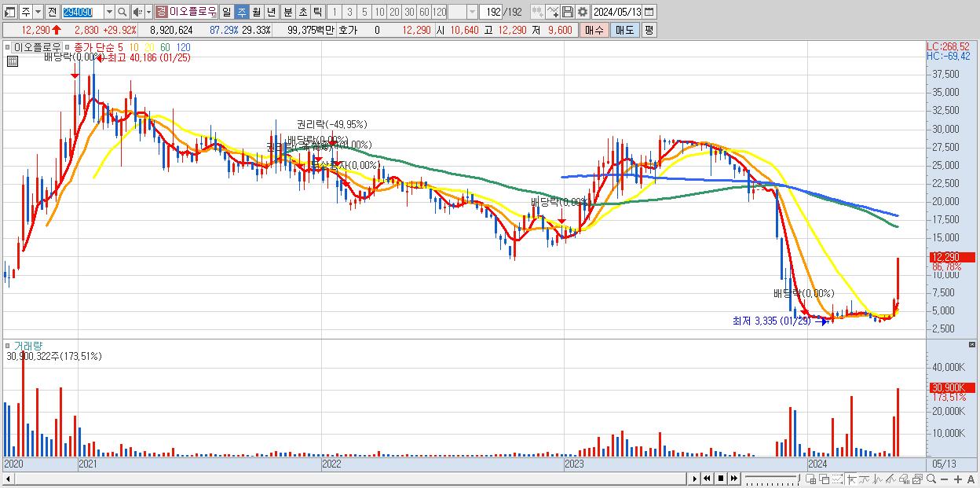Click the diagonal pencil drawing icon
Viewport: 980px width, 488px height.
pos(891,479)
